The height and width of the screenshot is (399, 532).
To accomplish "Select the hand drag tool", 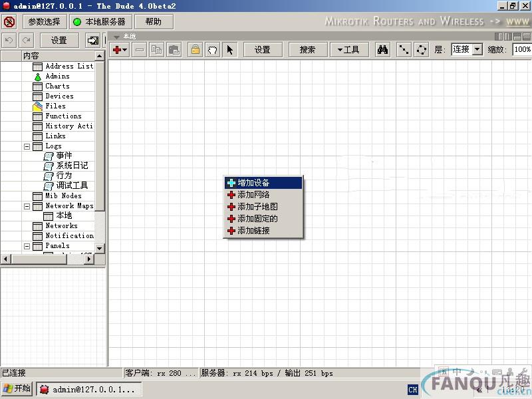I will click(x=212, y=50).
